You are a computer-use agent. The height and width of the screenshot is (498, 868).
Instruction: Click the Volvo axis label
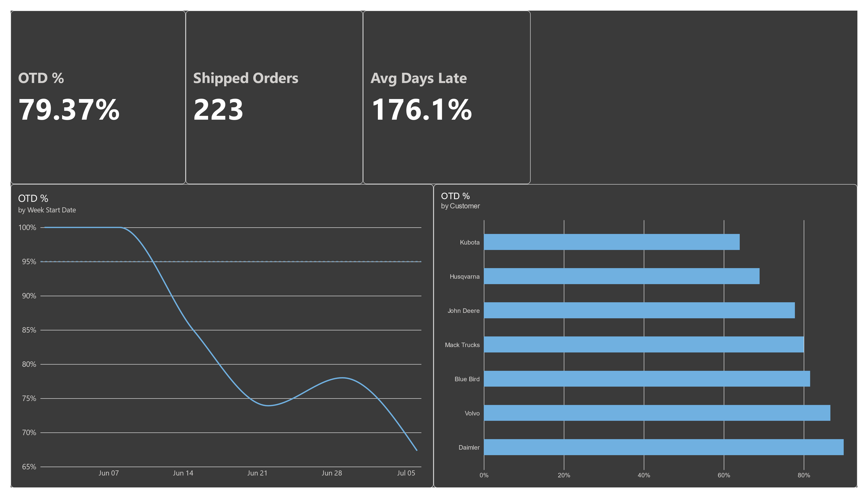(x=472, y=413)
